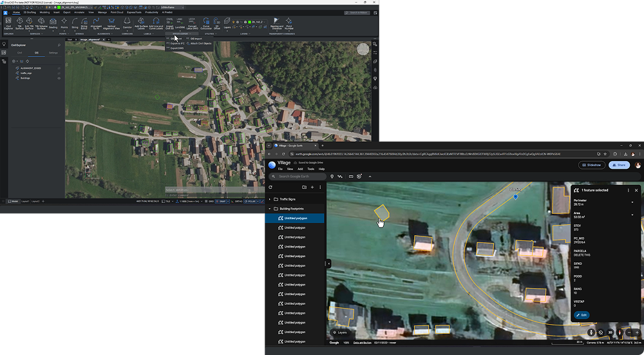Open the Point Cloud ribbon tab
644x355 pixels.
tap(117, 12)
